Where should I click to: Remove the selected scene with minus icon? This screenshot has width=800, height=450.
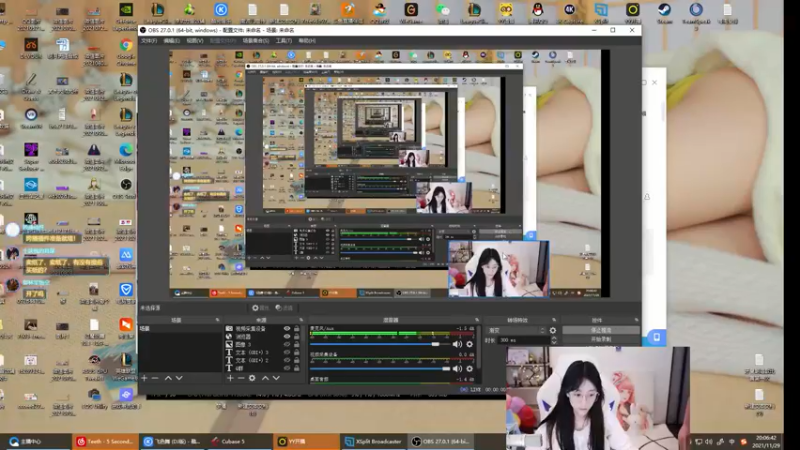pos(155,378)
